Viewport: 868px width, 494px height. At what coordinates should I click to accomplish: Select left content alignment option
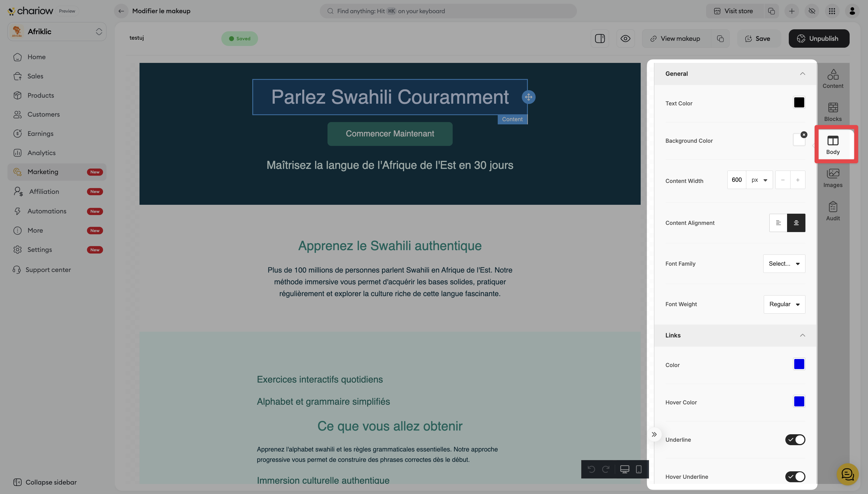pyautogui.click(x=778, y=223)
